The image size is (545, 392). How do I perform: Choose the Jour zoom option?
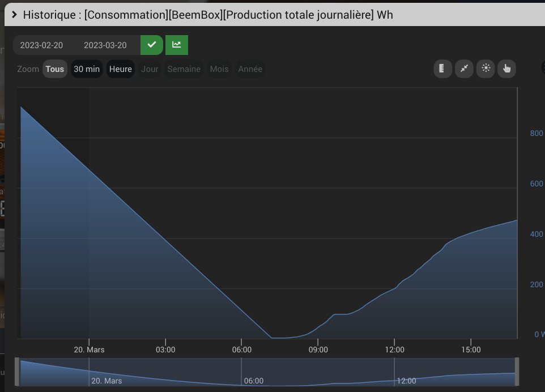pos(150,69)
